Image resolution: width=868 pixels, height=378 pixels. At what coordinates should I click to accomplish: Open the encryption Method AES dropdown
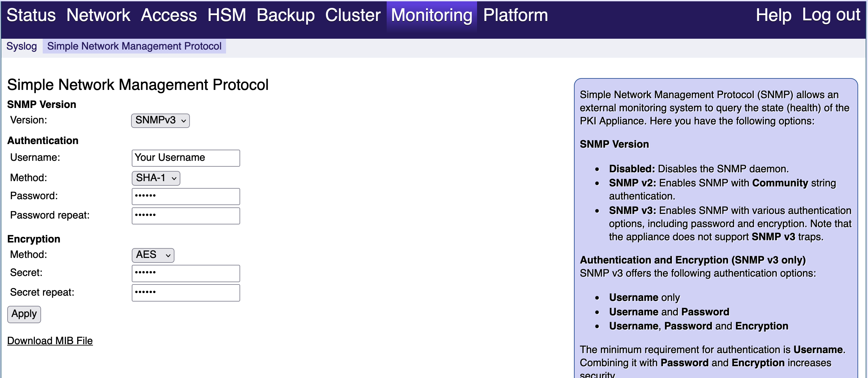[x=153, y=255]
